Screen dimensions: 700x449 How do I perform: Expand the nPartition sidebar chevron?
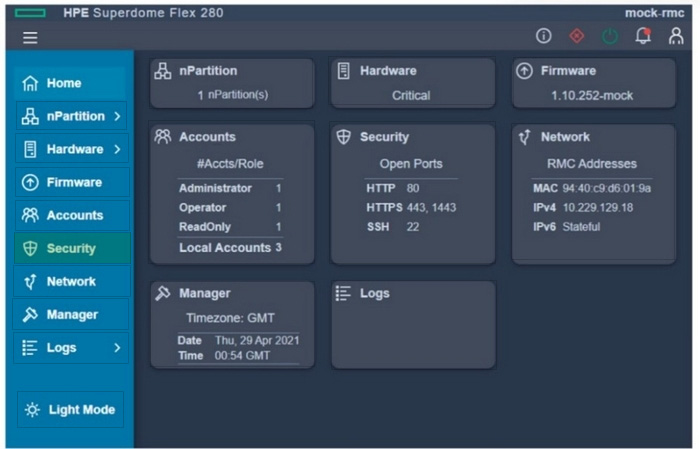point(117,116)
